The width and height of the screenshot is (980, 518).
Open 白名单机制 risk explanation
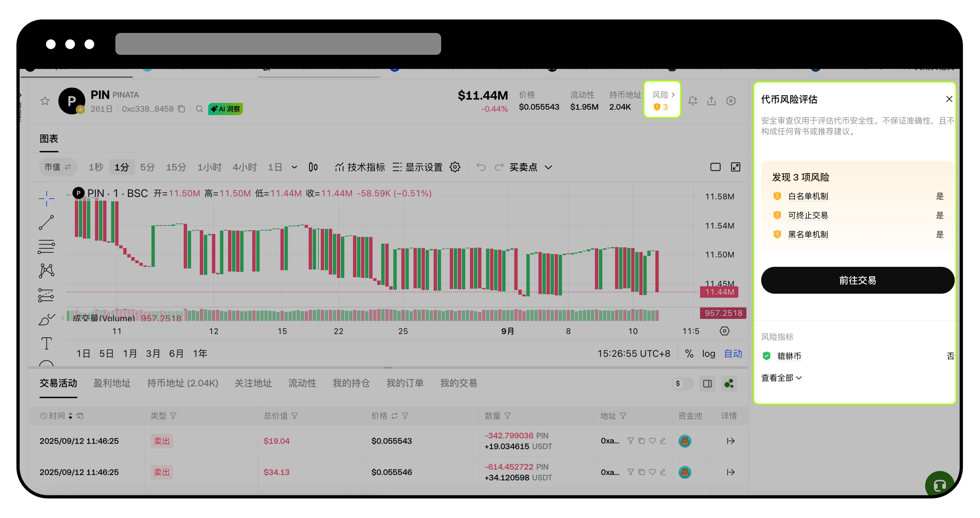(x=808, y=196)
